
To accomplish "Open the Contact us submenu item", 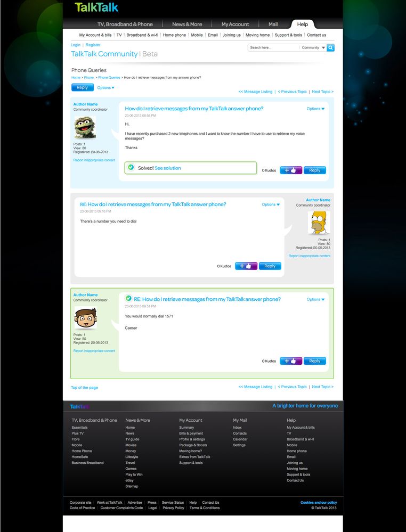I will click(316, 35).
